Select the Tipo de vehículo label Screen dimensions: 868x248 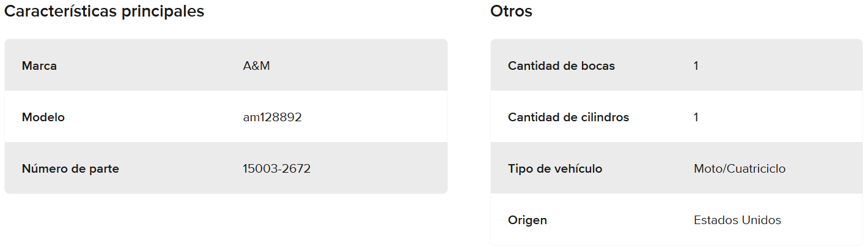point(554,169)
